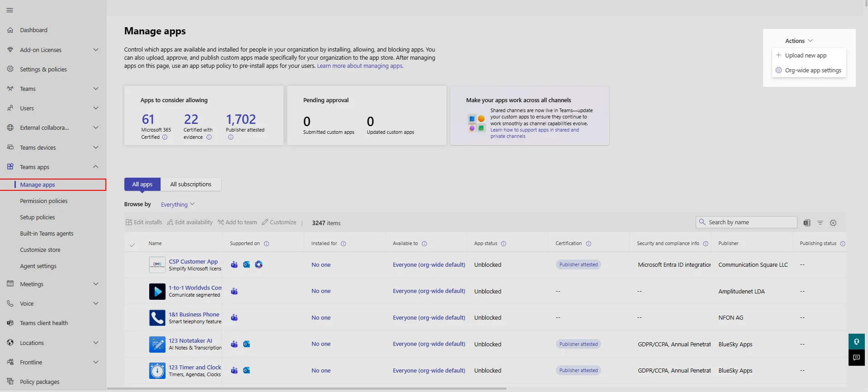Open the table filter icon
This screenshot has width=868, height=392.
click(820, 223)
